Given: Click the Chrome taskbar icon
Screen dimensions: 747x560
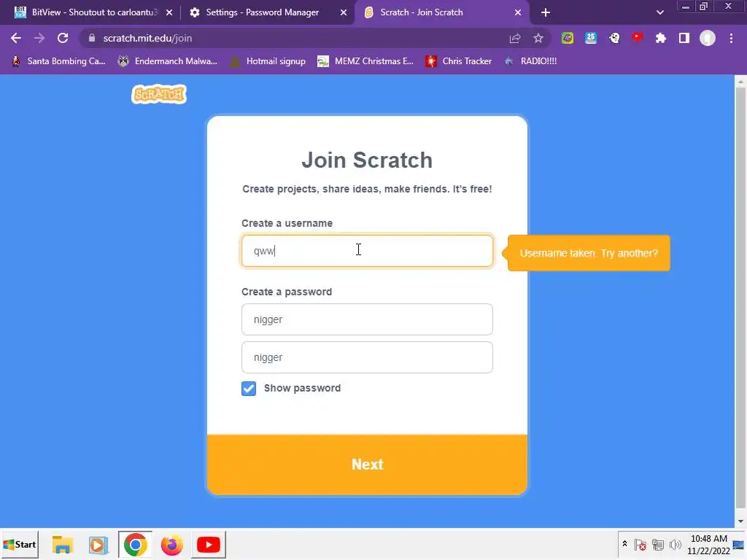Looking at the screenshot, I should pyautogui.click(x=135, y=544).
